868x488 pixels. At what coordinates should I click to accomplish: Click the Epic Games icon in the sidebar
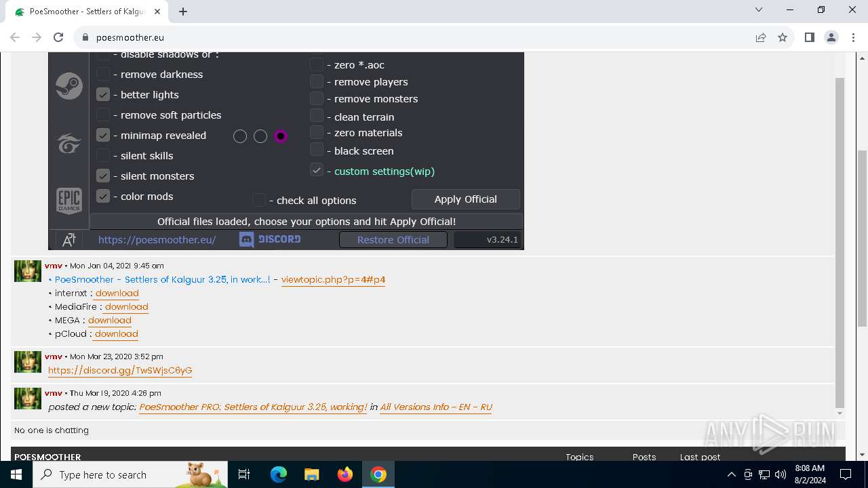point(69,201)
